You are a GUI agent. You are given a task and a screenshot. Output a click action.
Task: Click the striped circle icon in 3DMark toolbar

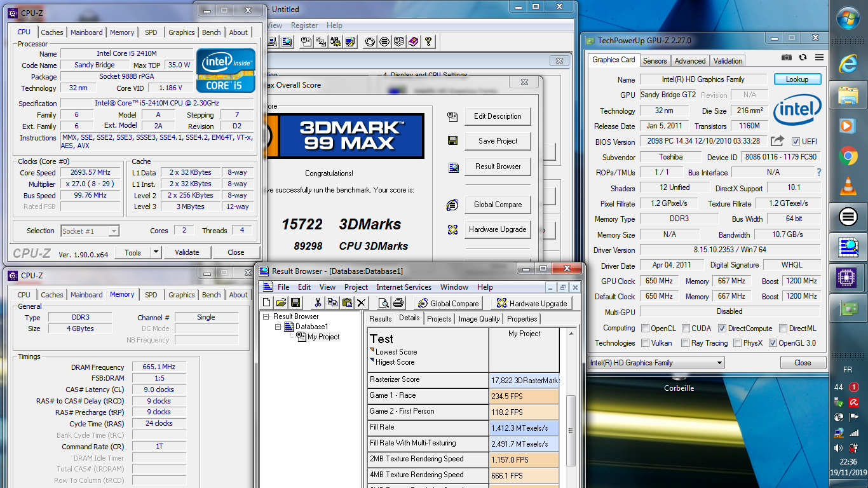tap(384, 42)
